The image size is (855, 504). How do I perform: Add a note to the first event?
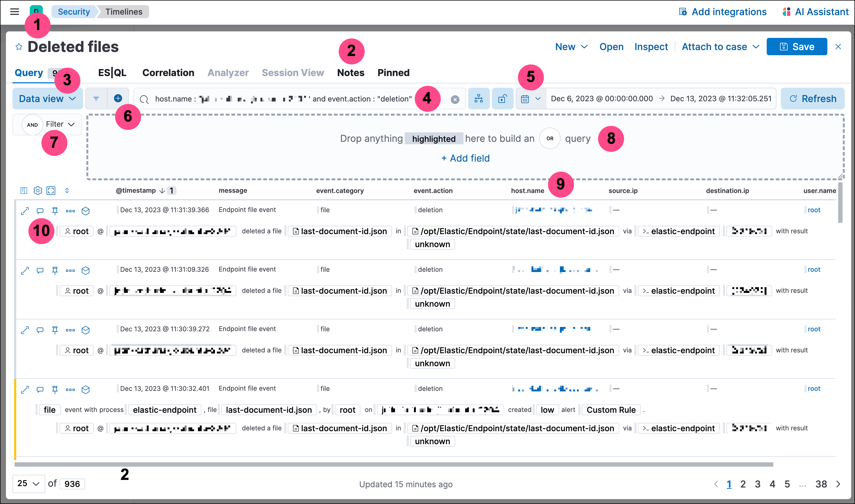(40, 211)
